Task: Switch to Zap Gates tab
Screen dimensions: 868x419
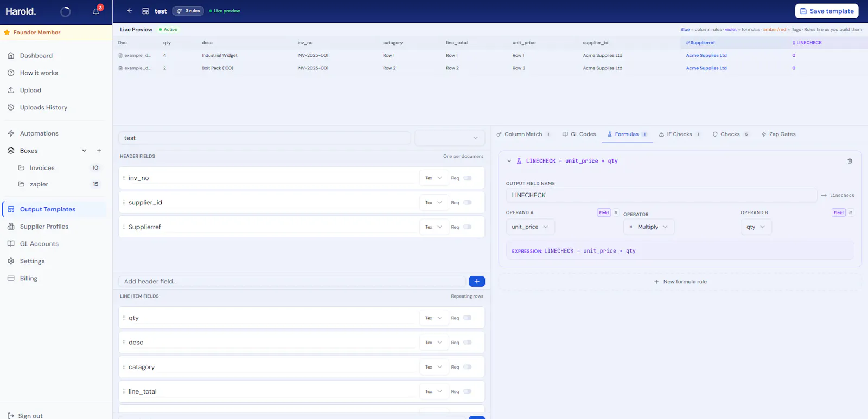Action: [x=778, y=134]
